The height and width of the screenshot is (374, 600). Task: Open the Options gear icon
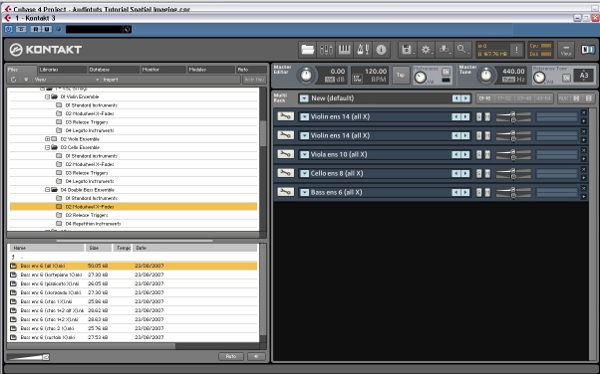tap(426, 50)
